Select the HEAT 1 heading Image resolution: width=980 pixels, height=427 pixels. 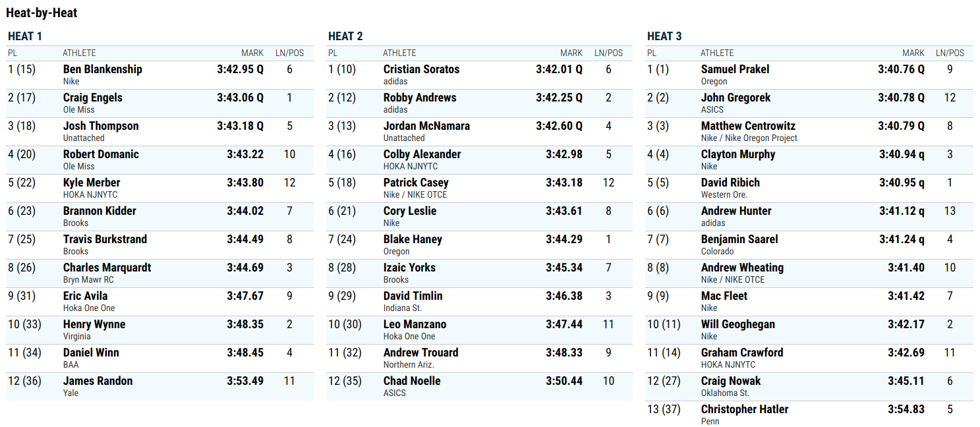pyautogui.click(x=25, y=36)
